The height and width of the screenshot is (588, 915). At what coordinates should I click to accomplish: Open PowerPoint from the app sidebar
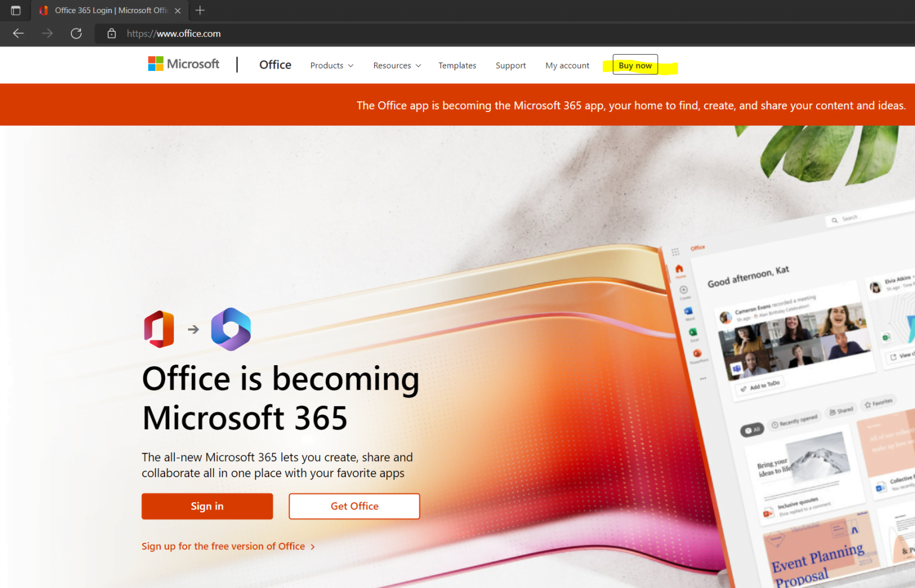click(698, 353)
